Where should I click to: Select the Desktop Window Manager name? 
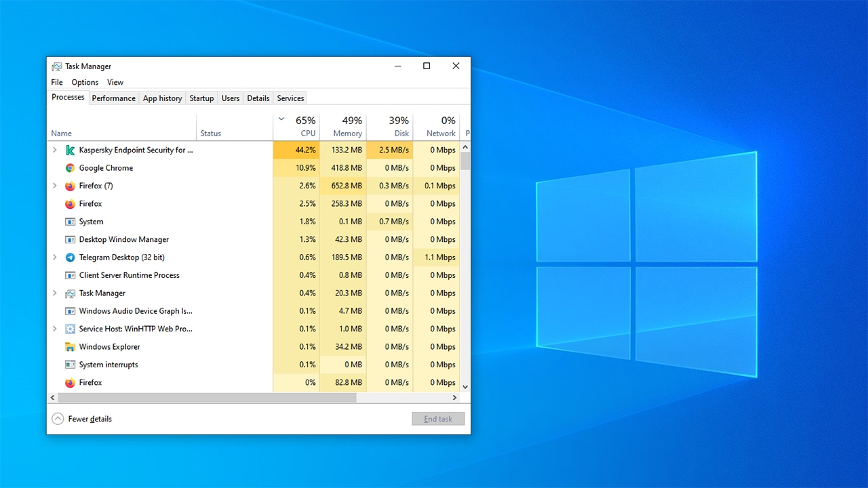[x=124, y=239]
